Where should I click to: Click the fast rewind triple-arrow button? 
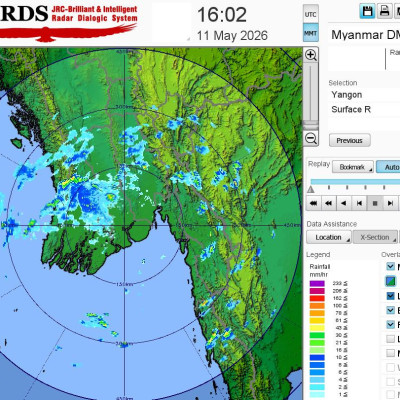tap(313, 203)
